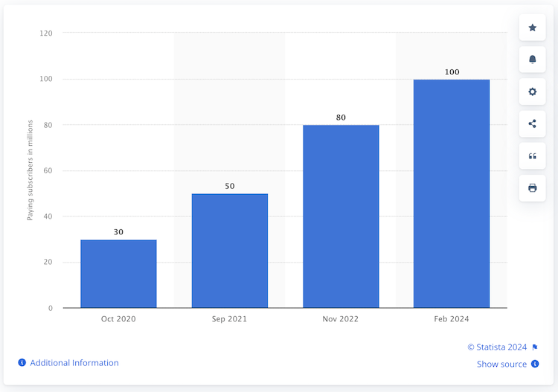Click the star favorite icon

tap(532, 28)
